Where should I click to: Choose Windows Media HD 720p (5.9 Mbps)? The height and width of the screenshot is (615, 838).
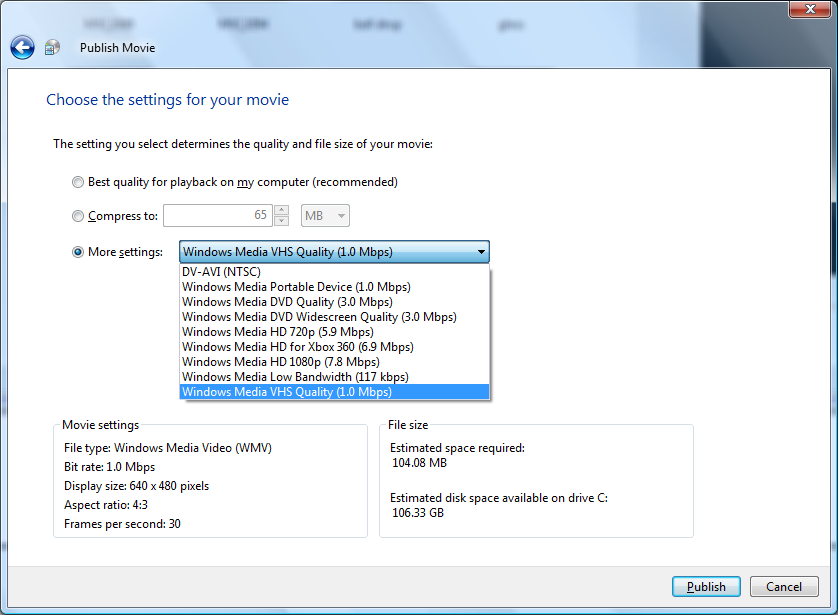[335, 332]
